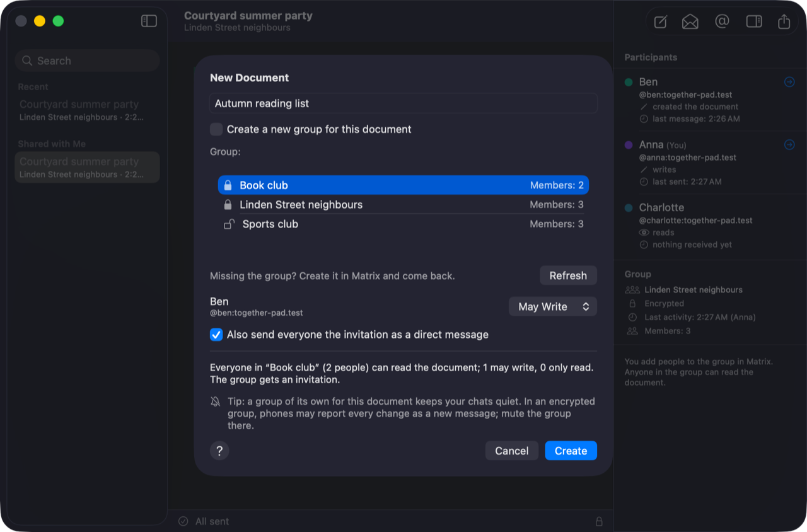Click the lock icon beside Book club
The height and width of the screenshot is (532, 807).
228,185
